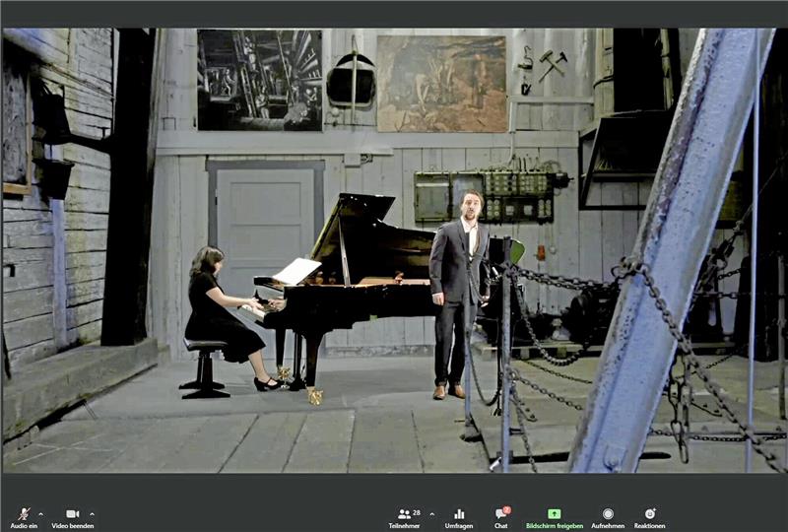Click the 'Teilnehmer' text label

tap(404, 526)
